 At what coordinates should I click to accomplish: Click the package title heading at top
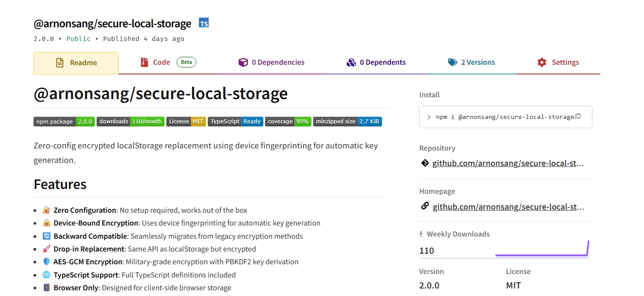[112, 23]
